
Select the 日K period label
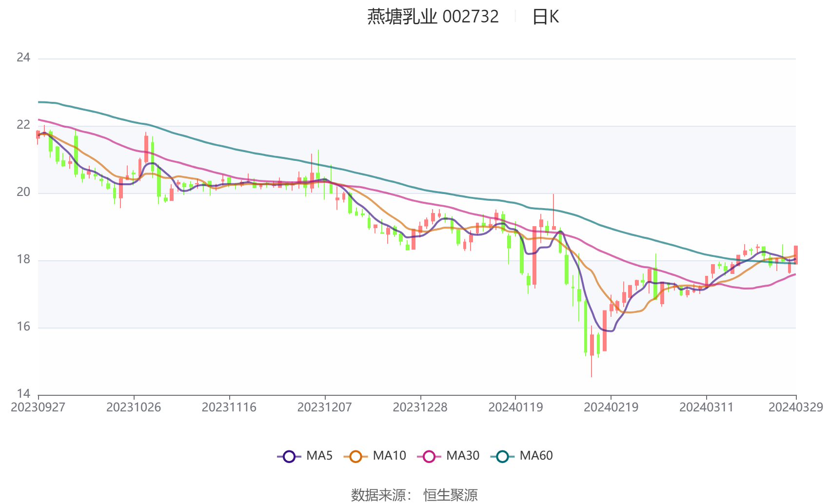(x=545, y=17)
